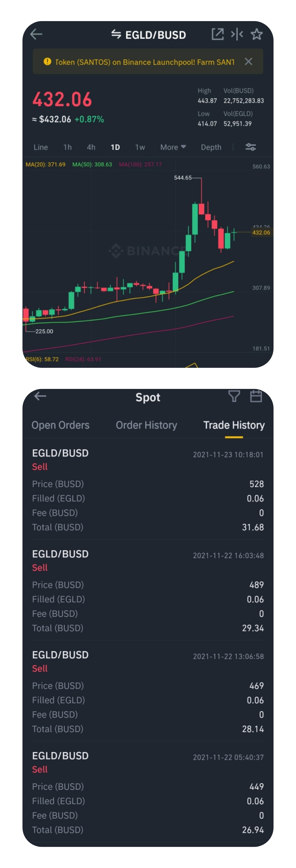The image size is (296, 868).
Task: Open the Open Orders tab
Action: click(x=61, y=425)
